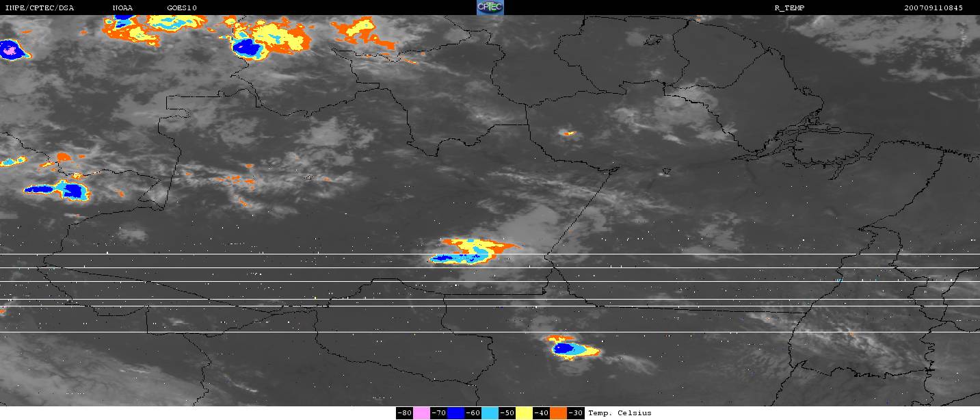Viewport: 980px width, 420px height.
Task: Click the -30 temperature label
Action: 576,413
